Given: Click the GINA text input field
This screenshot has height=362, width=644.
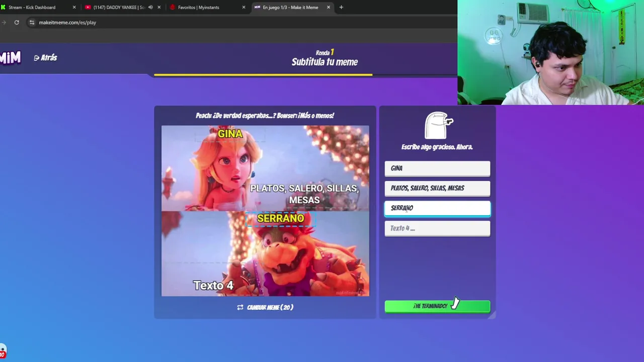Looking at the screenshot, I should point(437,168).
